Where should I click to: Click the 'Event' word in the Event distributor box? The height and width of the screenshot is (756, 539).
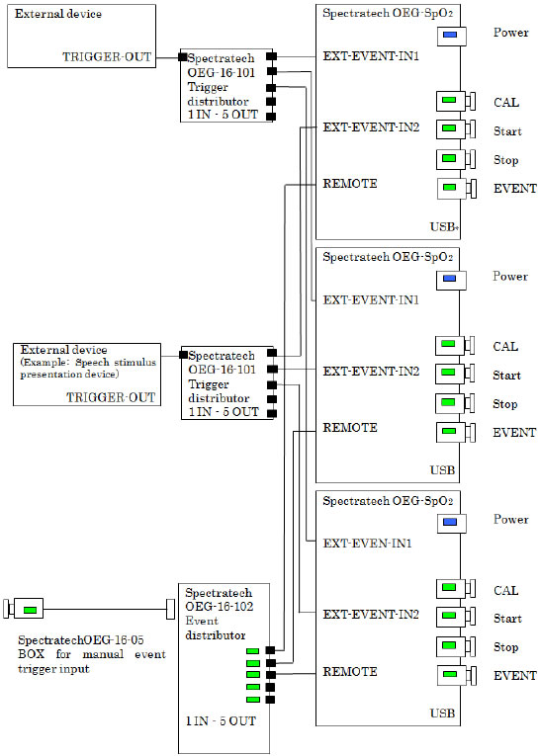[x=202, y=621]
